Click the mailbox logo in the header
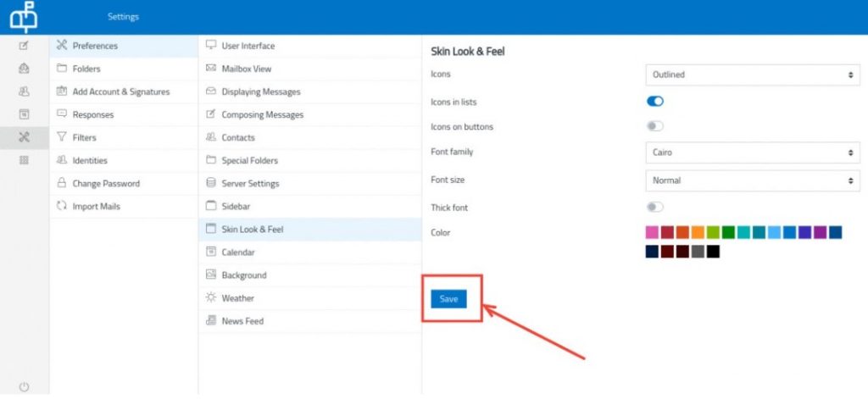 click(x=24, y=16)
